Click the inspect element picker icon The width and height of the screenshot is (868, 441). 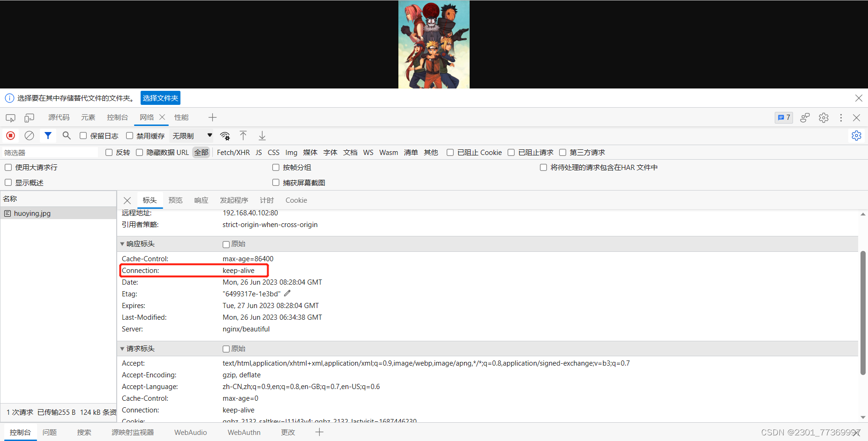(10, 118)
